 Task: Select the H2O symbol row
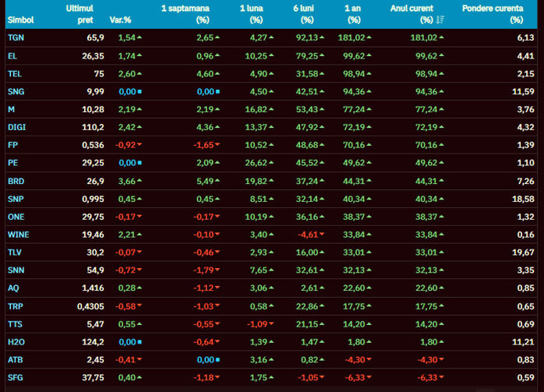coord(16,342)
